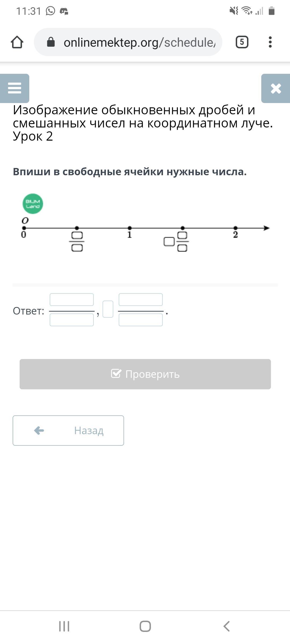
Task: Open the hamburger lesson menu
Action: tap(15, 88)
